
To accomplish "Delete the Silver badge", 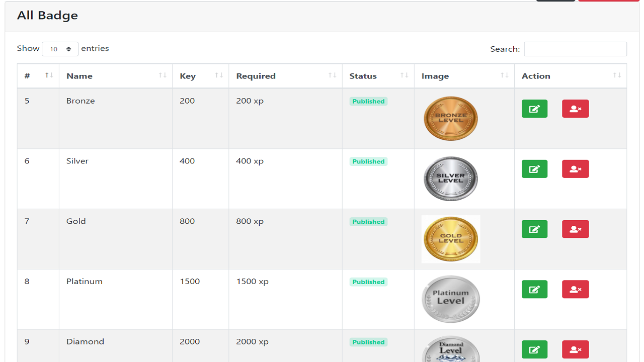I will 575,169.
